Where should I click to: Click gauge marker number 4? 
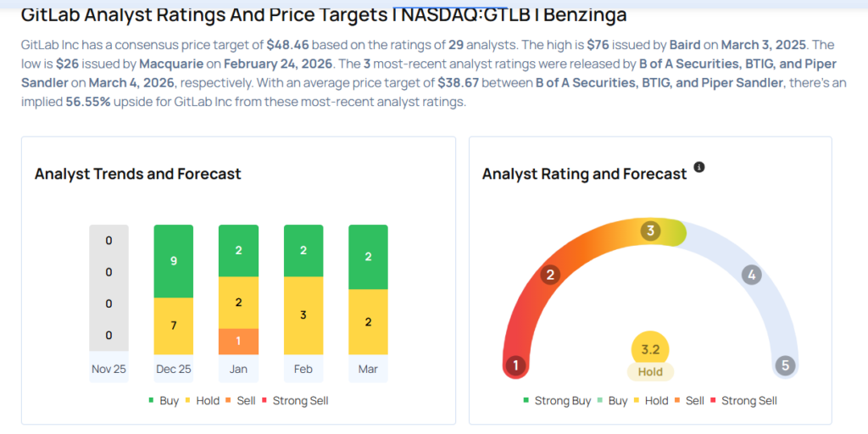click(751, 275)
